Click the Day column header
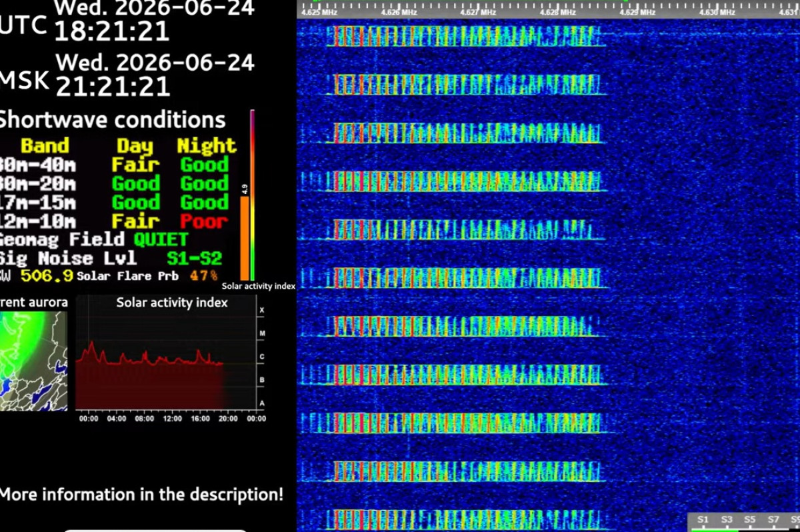Image resolution: width=800 pixels, height=532 pixels. tap(135, 145)
